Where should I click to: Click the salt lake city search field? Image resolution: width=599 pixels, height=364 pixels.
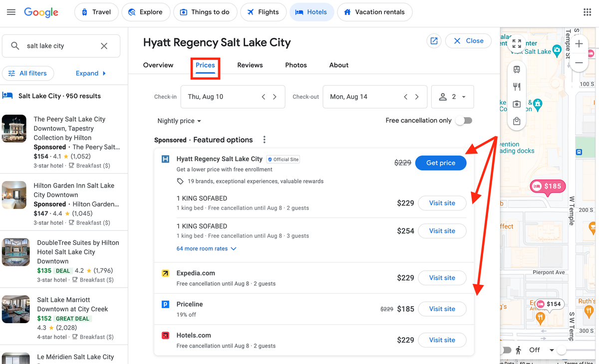click(61, 46)
